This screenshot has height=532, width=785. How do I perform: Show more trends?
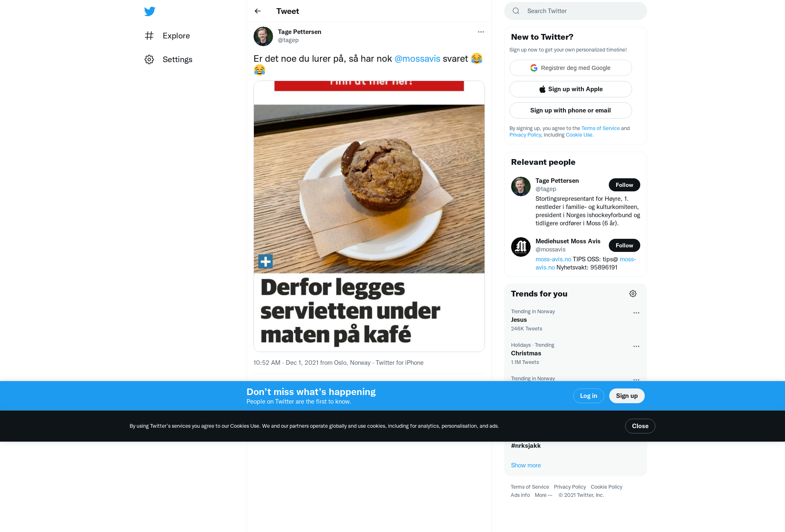[526, 465]
